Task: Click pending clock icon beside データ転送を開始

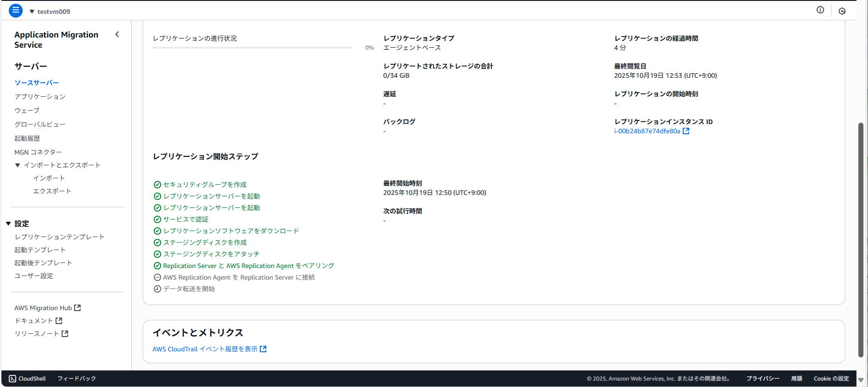Action: point(157,289)
